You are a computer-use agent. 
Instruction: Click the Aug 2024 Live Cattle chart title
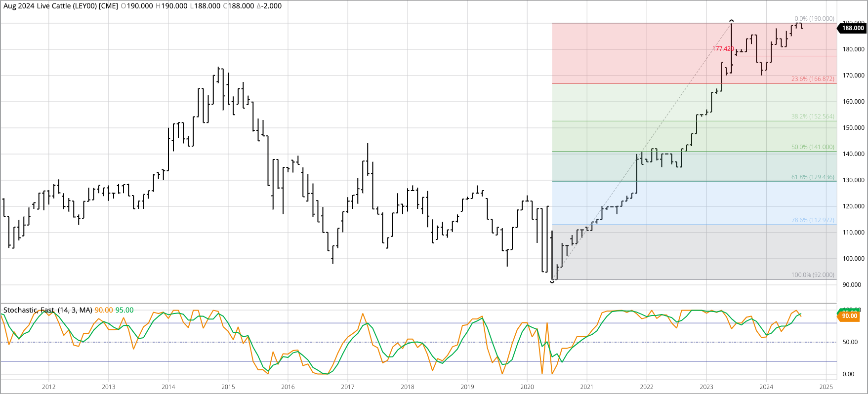60,6
